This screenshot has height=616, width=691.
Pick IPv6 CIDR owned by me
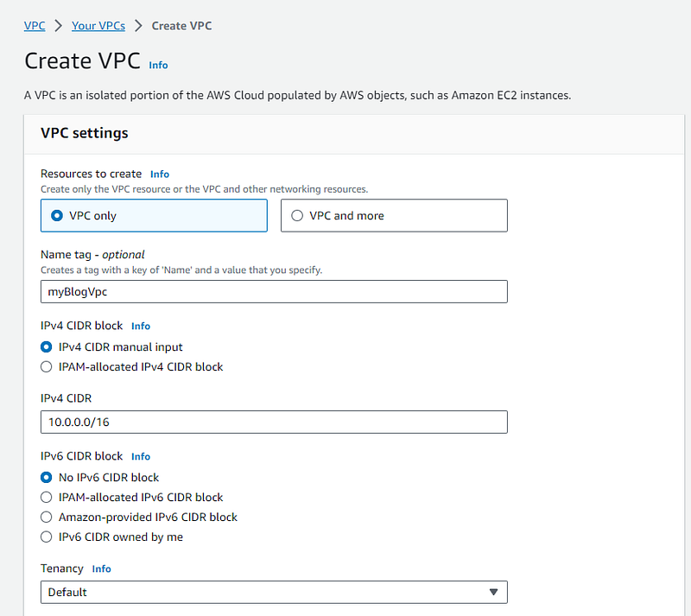pos(47,537)
